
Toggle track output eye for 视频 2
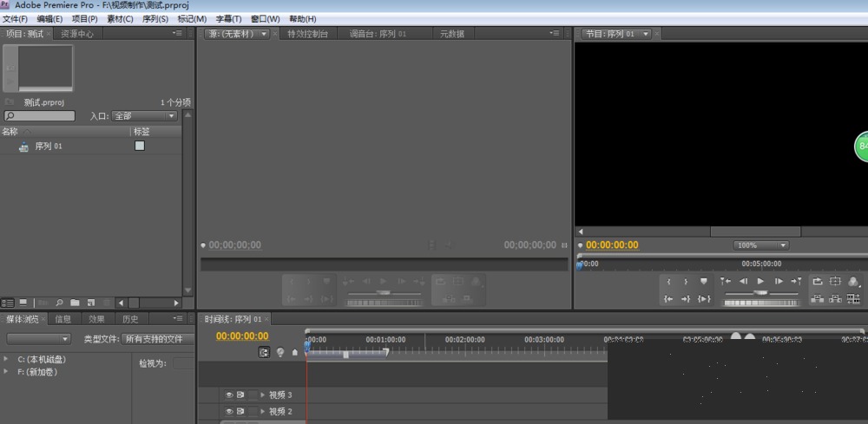click(229, 411)
